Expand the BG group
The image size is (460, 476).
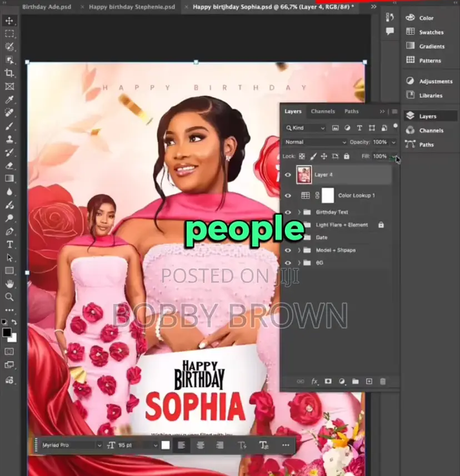coord(299,263)
